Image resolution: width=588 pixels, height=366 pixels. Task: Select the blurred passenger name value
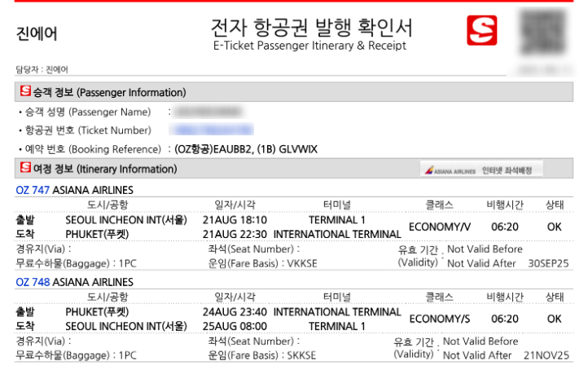pos(208,112)
